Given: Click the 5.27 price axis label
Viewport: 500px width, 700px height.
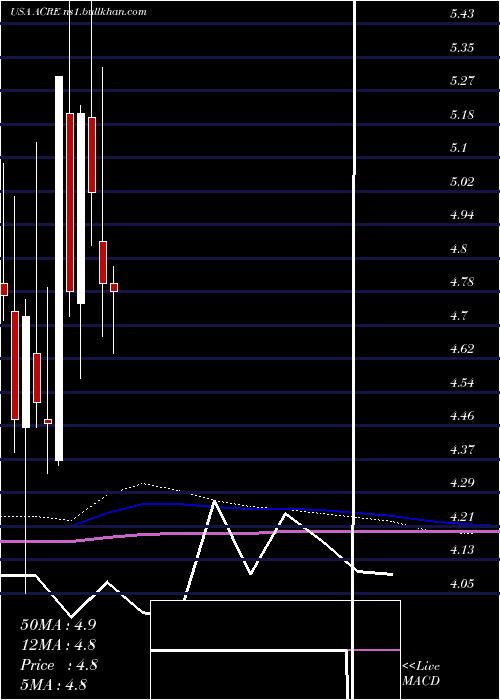Looking at the screenshot, I should tap(462, 81).
